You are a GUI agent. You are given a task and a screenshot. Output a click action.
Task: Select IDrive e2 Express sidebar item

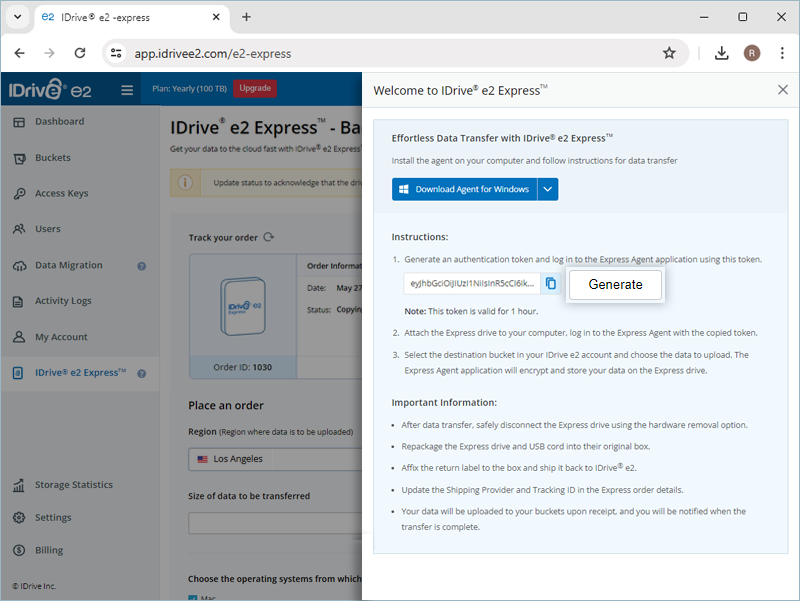pyautogui.click(x=80, y=373)
